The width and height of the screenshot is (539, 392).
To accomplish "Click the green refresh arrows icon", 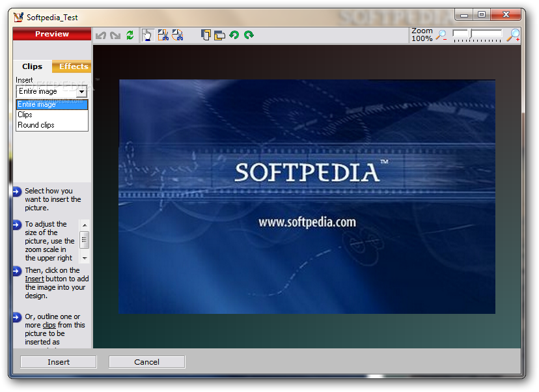I will click(130, 35).
